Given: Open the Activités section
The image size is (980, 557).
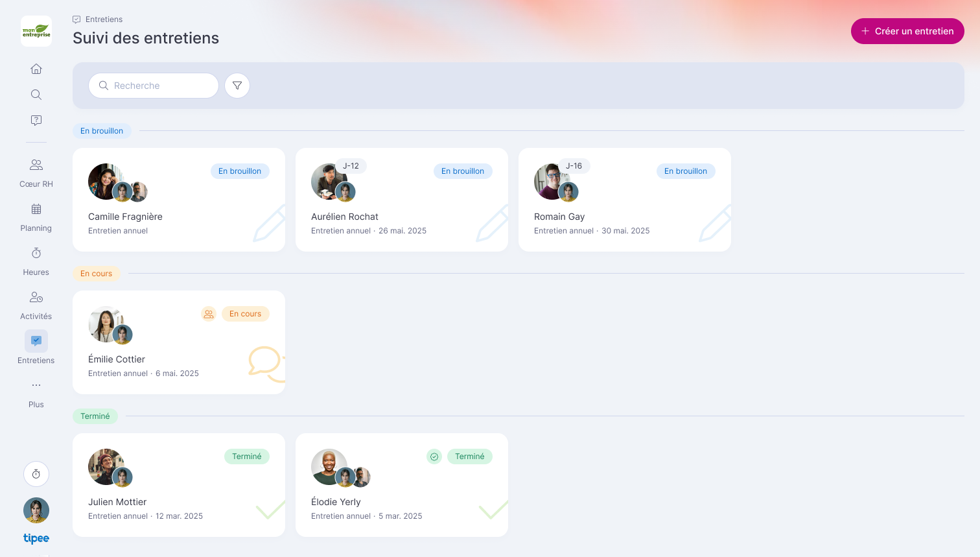Looking at the screenshot, I should click(x=36, y=305).
